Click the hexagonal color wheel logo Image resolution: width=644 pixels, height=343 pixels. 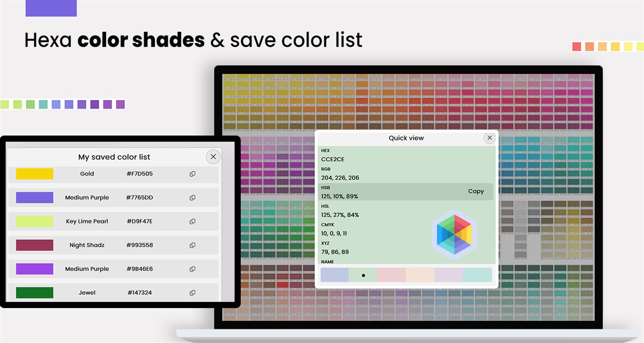455,235
